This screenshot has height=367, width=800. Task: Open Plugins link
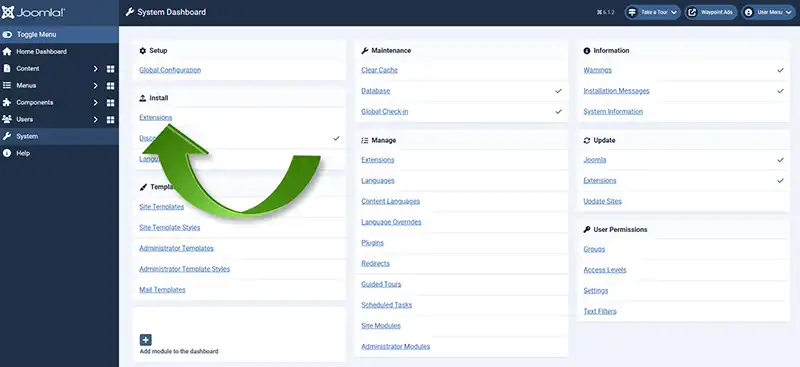coord(372,242)
